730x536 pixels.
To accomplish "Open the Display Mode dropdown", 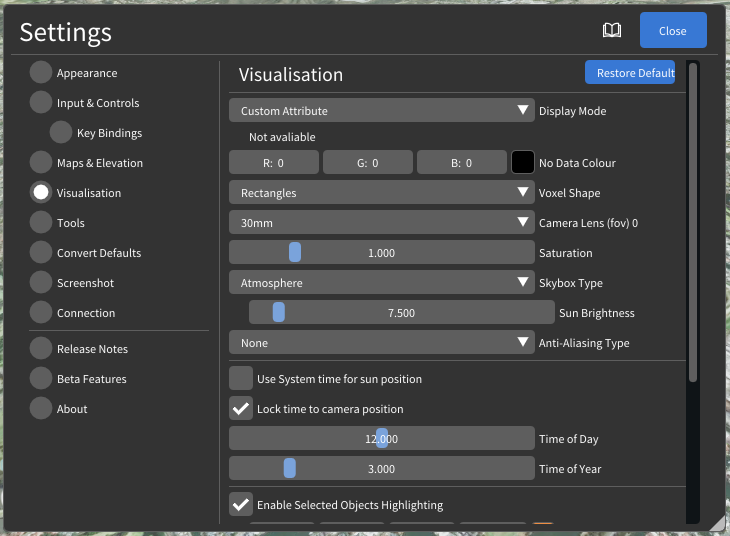I will (382, 111).
